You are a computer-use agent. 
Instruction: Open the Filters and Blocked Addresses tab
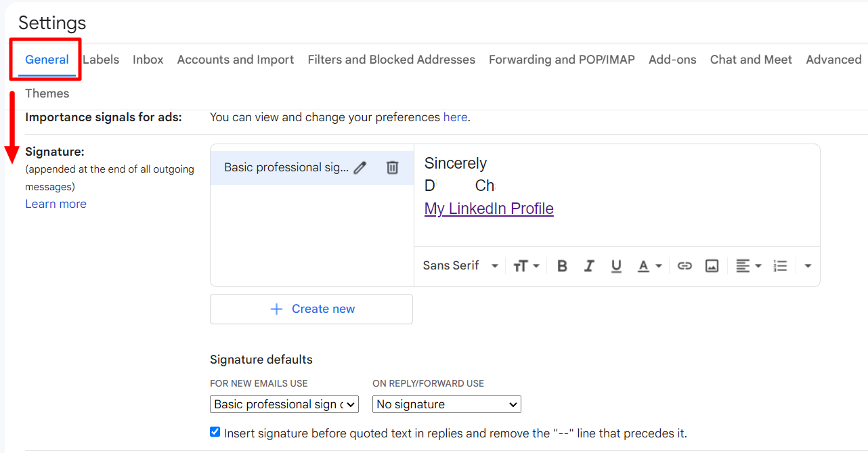pos(391,60)
